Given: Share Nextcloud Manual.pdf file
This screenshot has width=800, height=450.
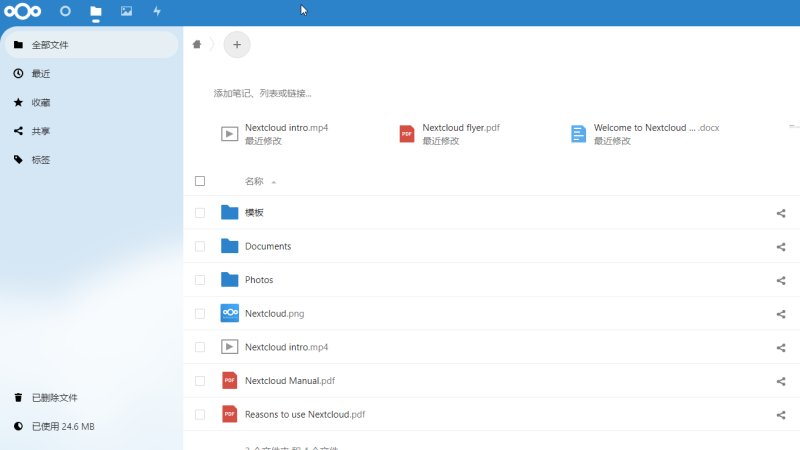Looking at the screenshot, I should [781, 382].
